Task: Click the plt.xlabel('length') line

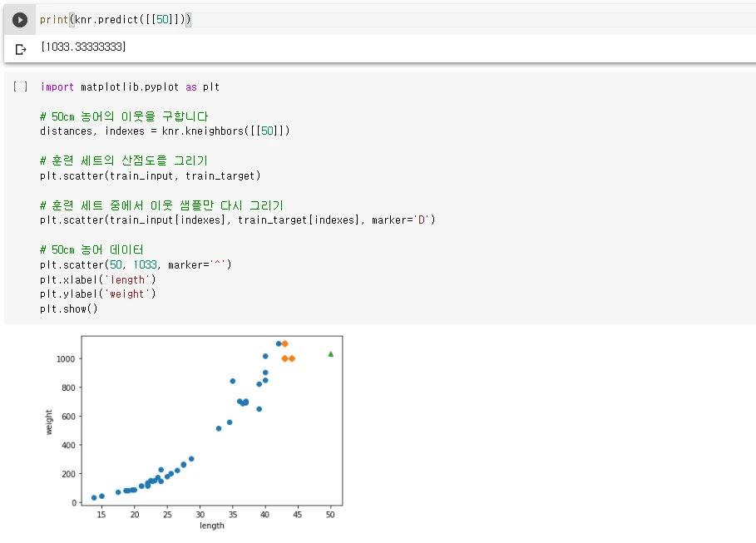Action: tap(98, 279)
